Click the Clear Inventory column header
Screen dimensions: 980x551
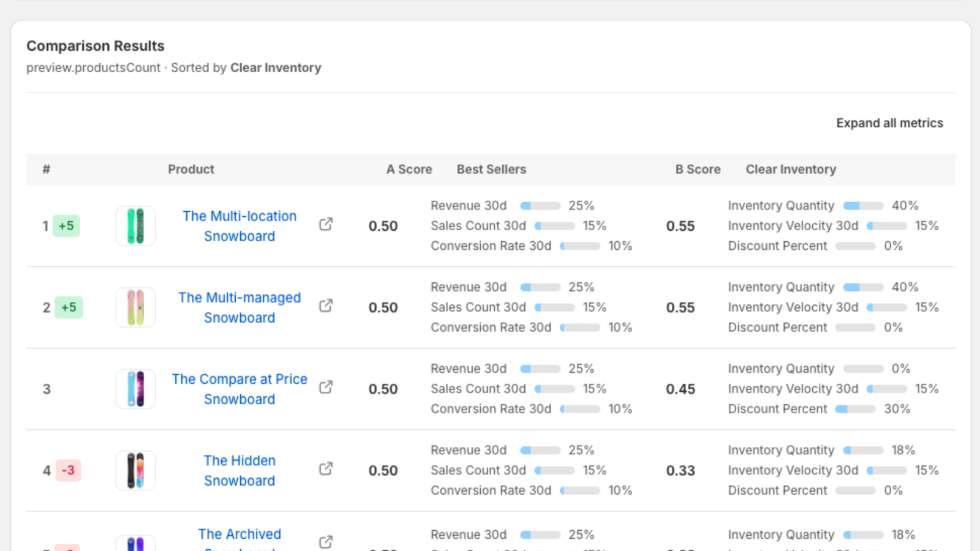tap(790, 170)
